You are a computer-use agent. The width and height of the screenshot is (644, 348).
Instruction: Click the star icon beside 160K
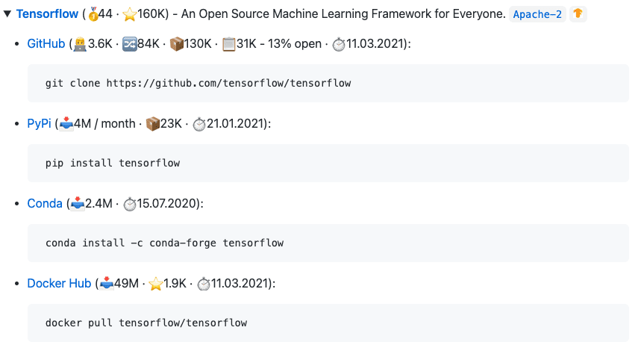[x=129, y=14]
